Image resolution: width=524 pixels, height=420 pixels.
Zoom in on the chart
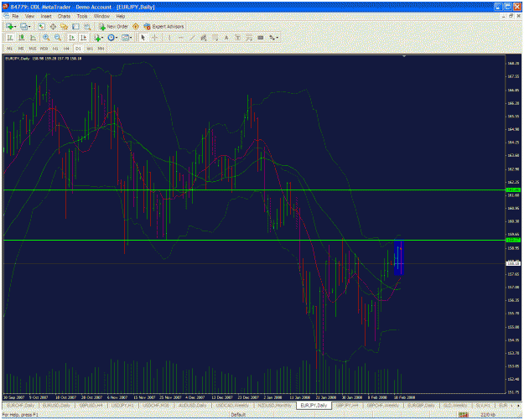click(x=46, y=38)
